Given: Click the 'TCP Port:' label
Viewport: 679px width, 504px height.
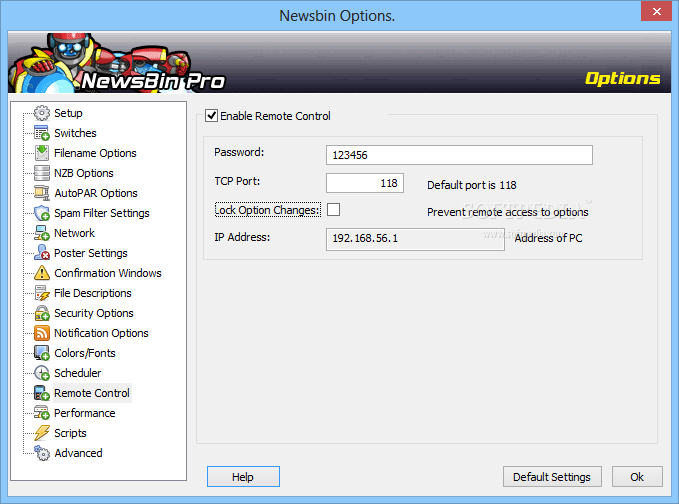Looking at the screenshot, I should coord(237,181).
